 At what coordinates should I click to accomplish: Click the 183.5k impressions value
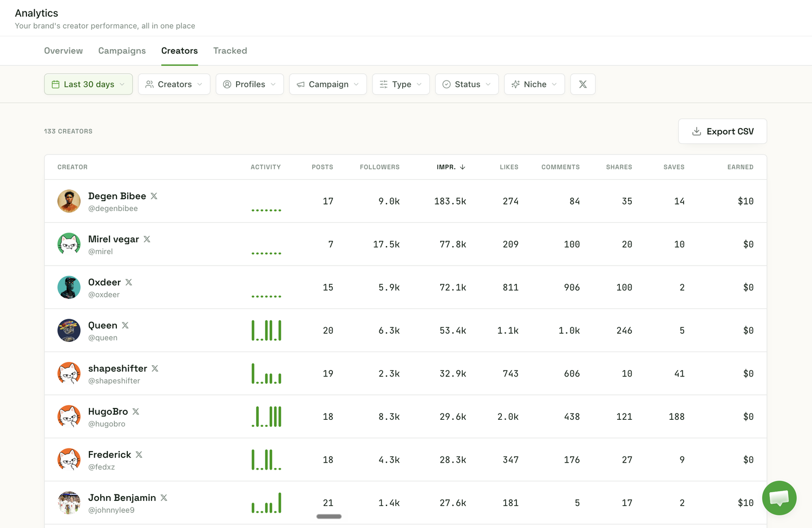tap(450, 201)
